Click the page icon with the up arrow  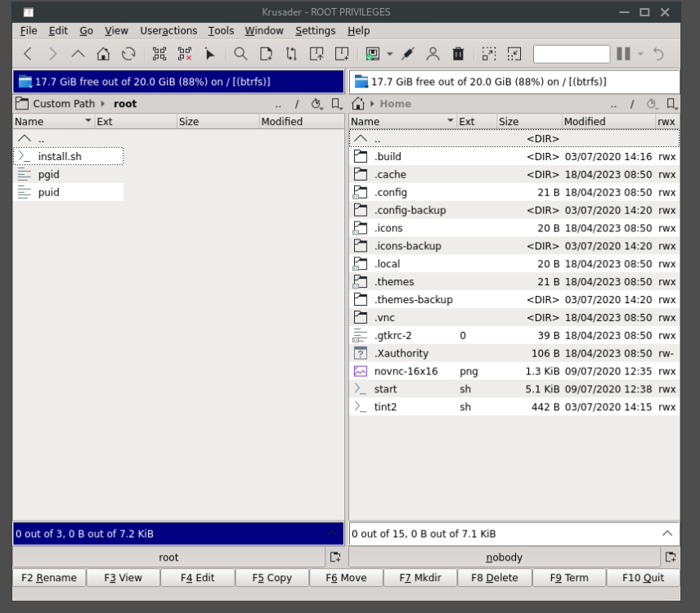[x=316, y=54]
